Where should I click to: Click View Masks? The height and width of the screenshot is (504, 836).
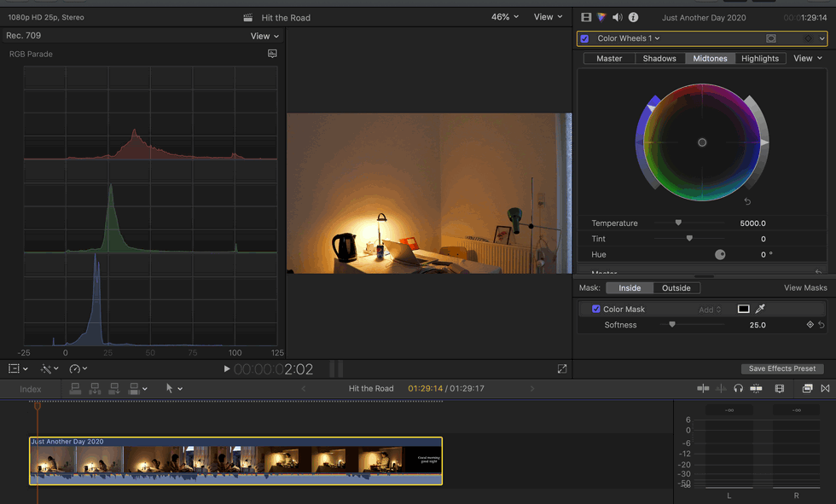[805, 287]
